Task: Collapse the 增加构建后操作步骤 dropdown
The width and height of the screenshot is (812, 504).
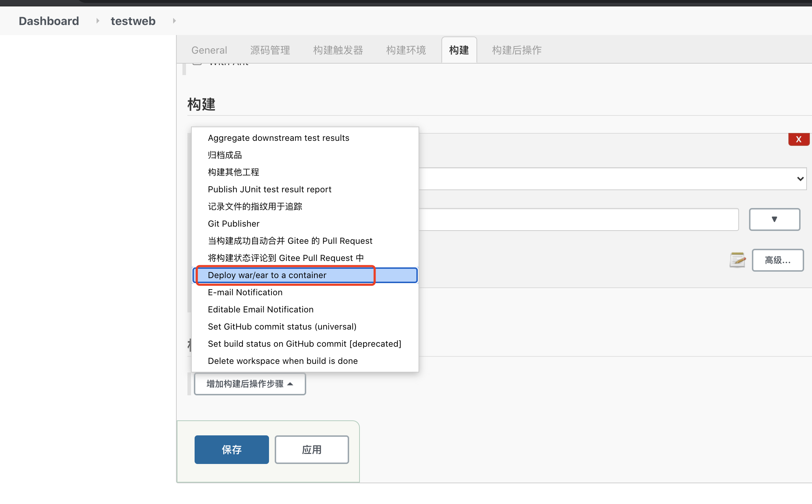Action: click(250, 384)
